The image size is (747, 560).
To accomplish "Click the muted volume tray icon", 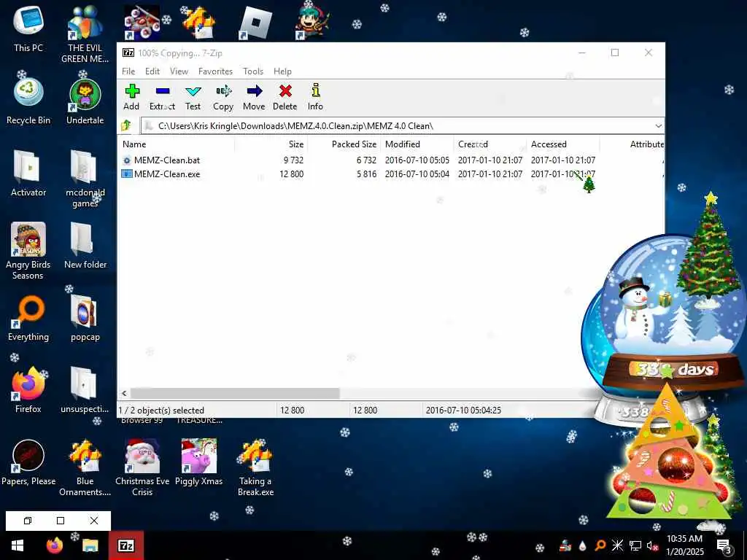I will click(652, 545).
